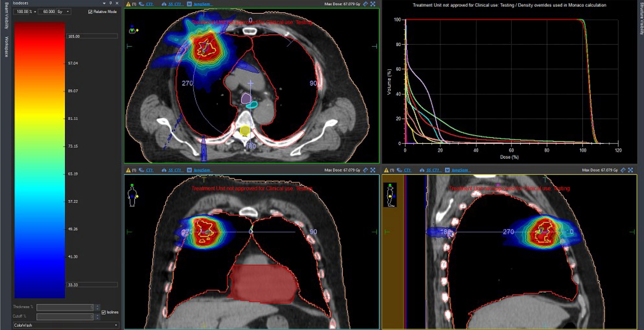Maximize the sagittal view with expand icon
Viewport: 644px width, 330px height.
click(631, 170)
